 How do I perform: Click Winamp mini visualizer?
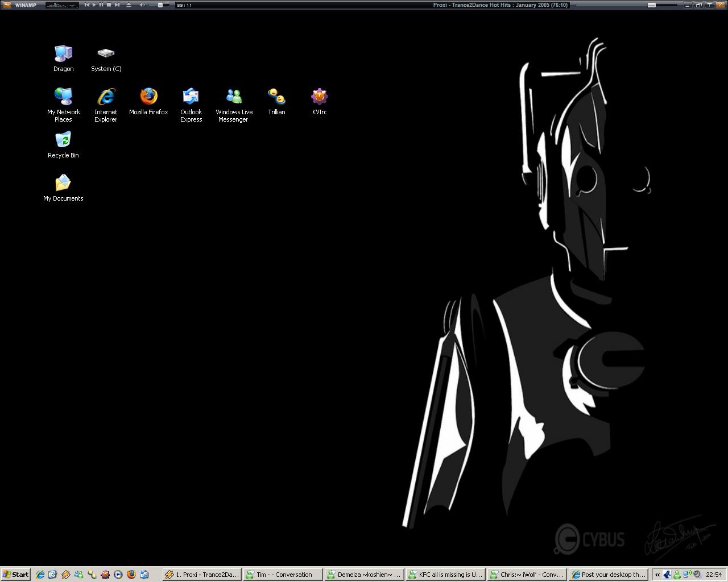coord(62,5)
